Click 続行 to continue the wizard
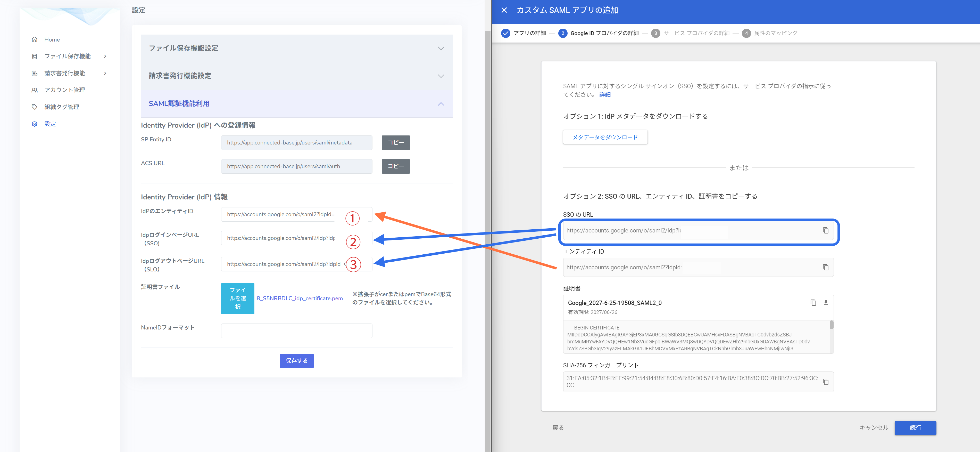Image resolution: width=980 pixels, height=452 pixels. pyautogui.click(x=915, y=428)
